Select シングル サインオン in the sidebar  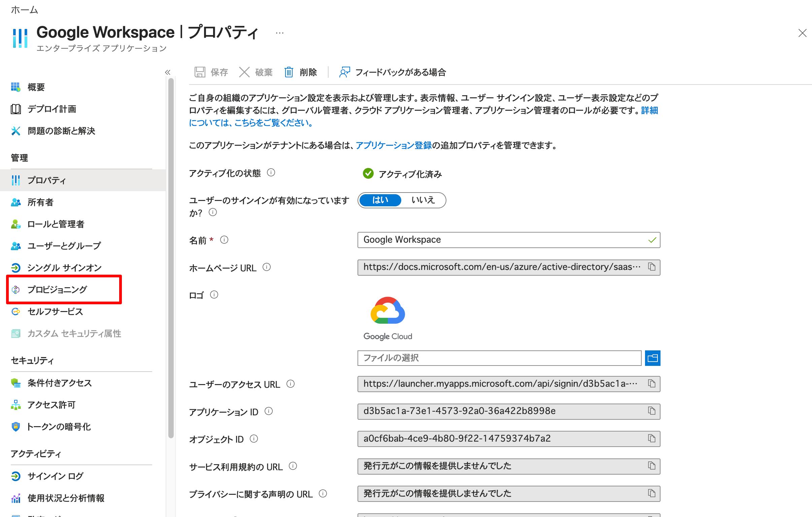(x=64, y=268)
